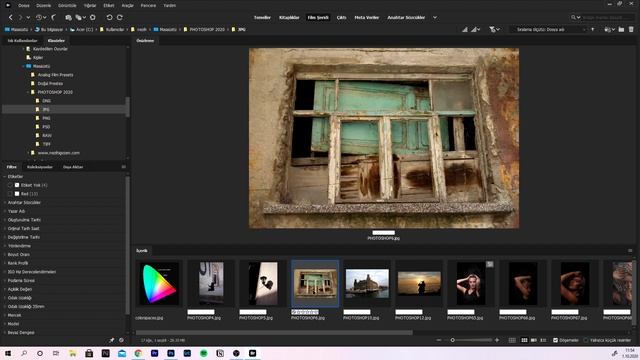Zoom in thumbnails with plus icon
This screenshot has width=640, height=360.
point(497,340)
